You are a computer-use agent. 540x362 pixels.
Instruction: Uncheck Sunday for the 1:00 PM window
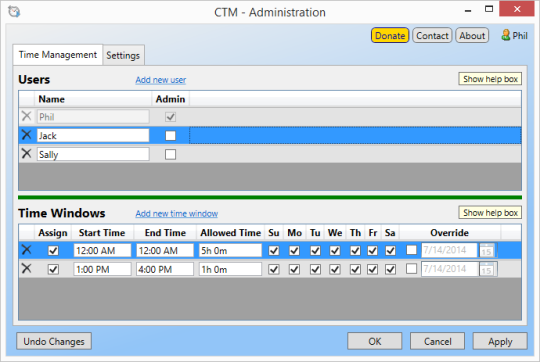[273, 269]
